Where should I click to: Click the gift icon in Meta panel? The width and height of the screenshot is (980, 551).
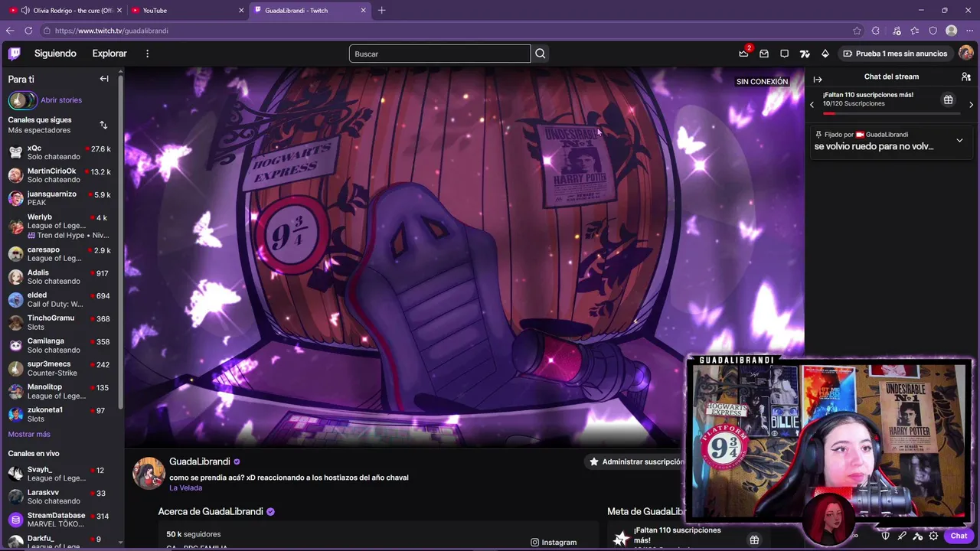point(754,540)
